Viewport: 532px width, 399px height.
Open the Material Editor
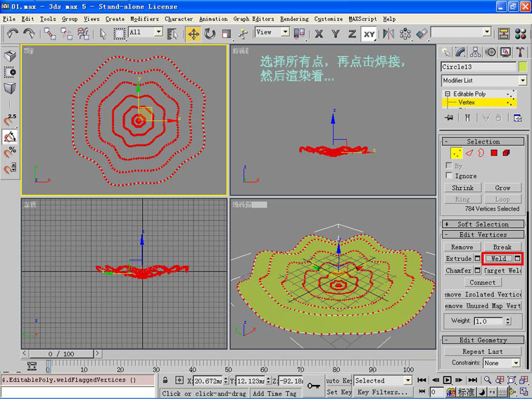coord(521,34)
